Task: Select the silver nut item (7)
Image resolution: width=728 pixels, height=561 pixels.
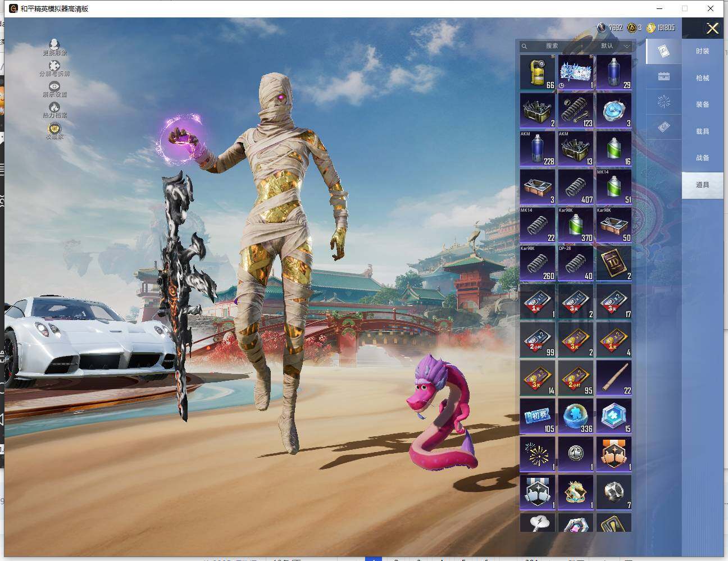Action: pyautogui.click(x=614, y=492)
